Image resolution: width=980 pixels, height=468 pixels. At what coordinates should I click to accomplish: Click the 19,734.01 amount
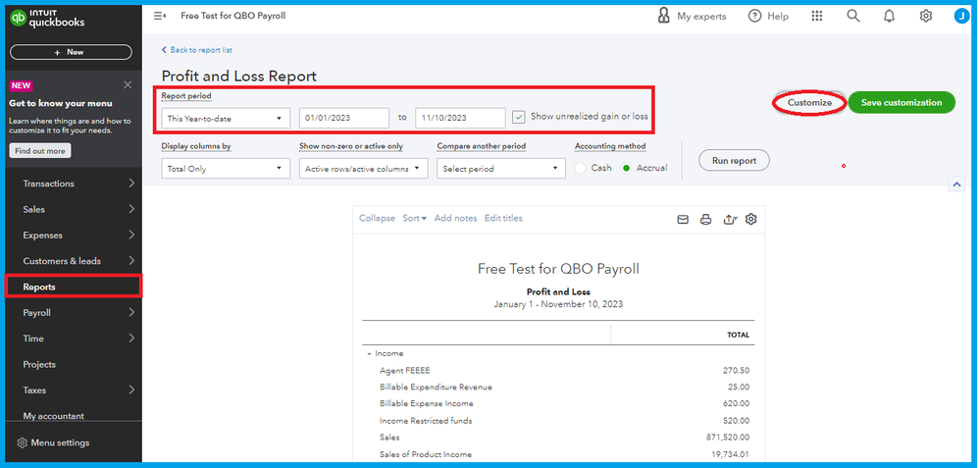(x=728, y=454)
